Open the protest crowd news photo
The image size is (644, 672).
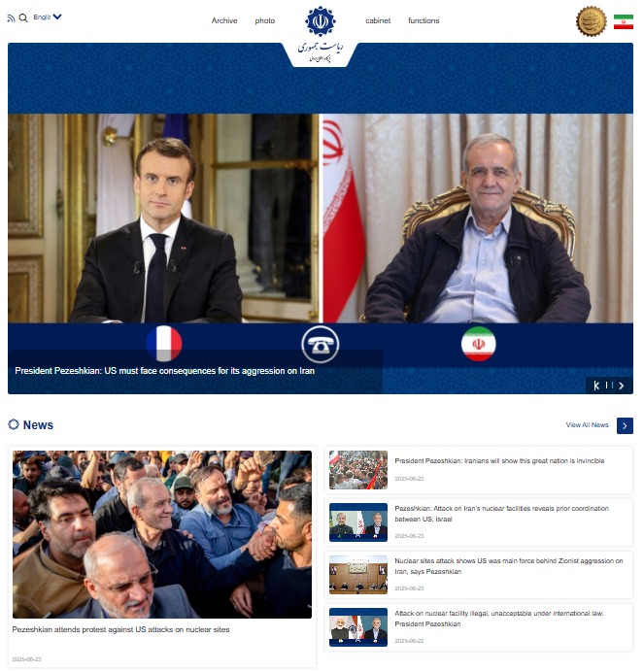coord(162,534)
